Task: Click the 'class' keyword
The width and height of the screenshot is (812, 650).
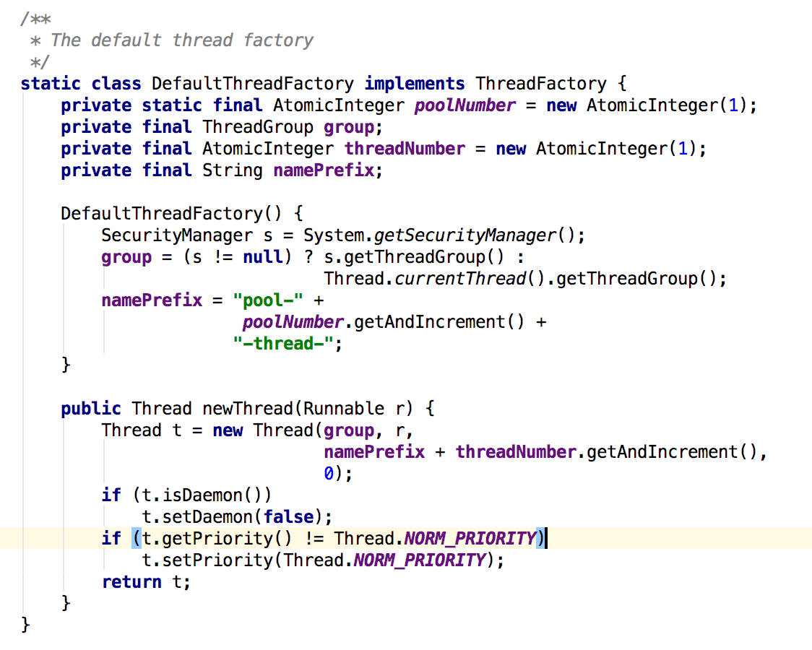Action: [x=116, y=84]
